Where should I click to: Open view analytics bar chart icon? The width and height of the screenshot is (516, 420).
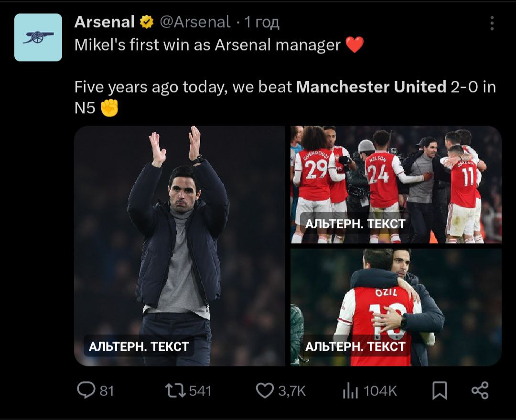click(x=350, y=391)
